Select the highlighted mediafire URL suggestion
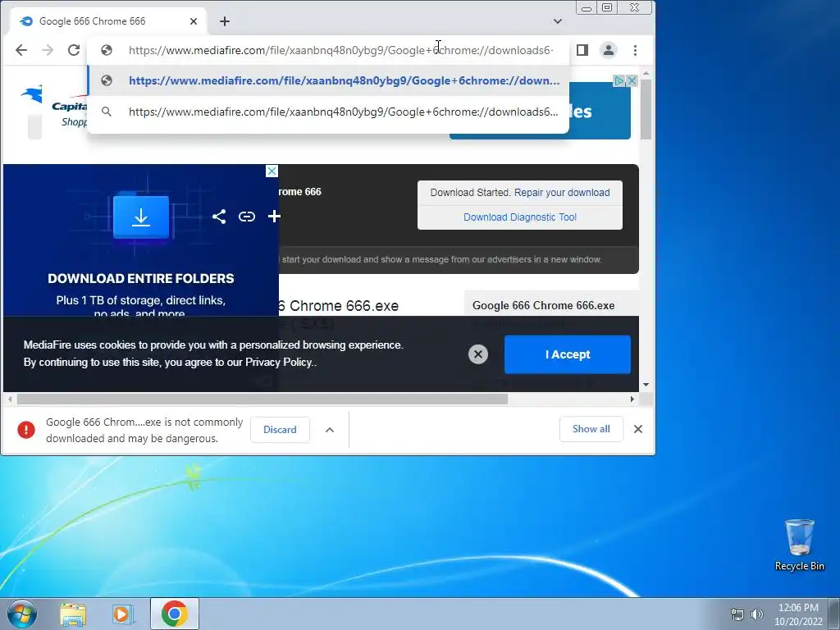Screen dimensions: 840x630 point(328,80)
